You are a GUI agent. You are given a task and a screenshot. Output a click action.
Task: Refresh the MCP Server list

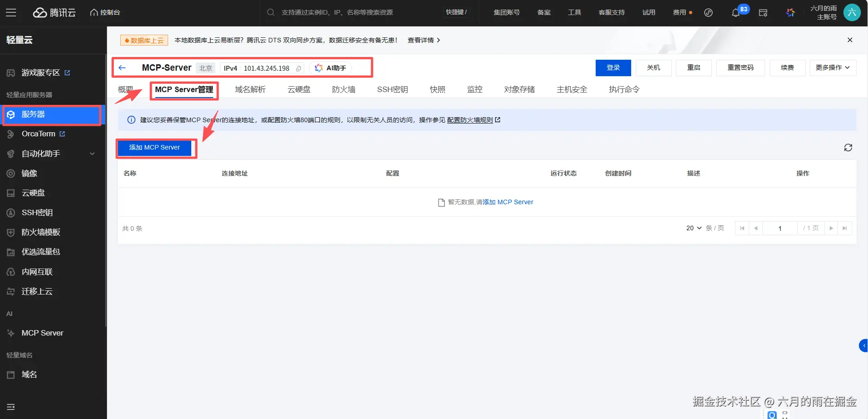click(848, 148)
